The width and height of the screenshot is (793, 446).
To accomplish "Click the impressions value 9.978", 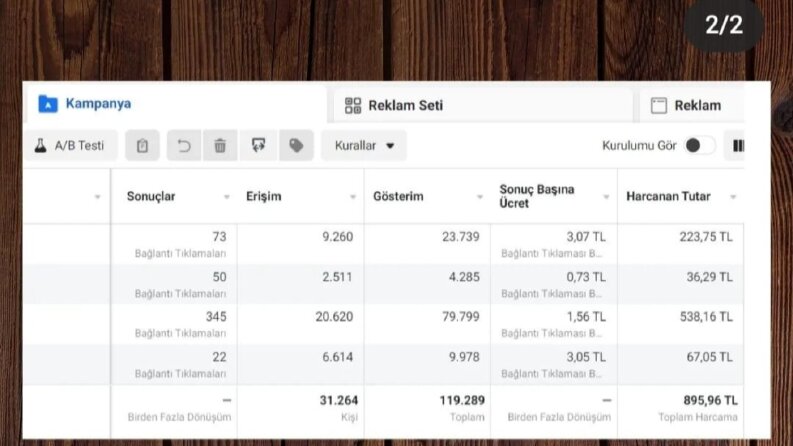I will coord(464,357).
